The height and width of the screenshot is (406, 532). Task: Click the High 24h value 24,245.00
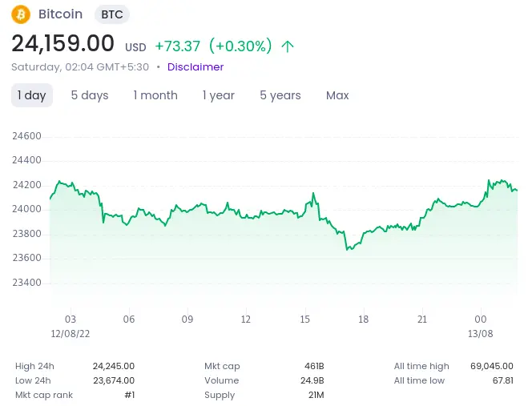click(114, 366)
